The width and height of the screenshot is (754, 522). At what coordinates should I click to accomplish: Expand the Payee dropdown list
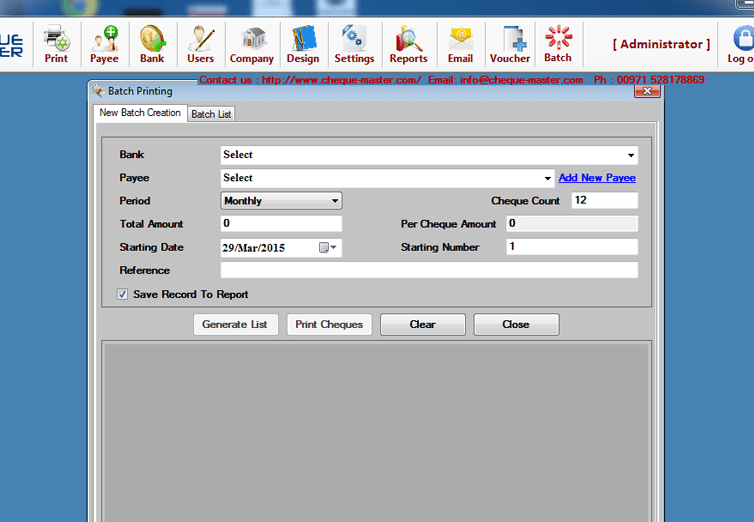click(547, 178)
